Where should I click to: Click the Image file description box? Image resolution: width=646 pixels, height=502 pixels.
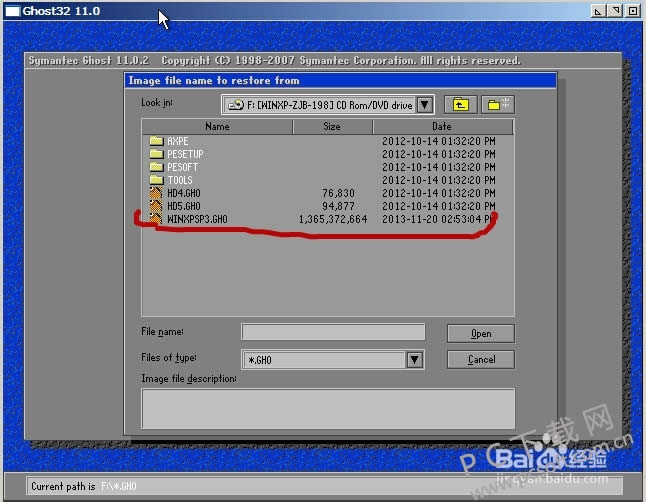tap(328, 408)
